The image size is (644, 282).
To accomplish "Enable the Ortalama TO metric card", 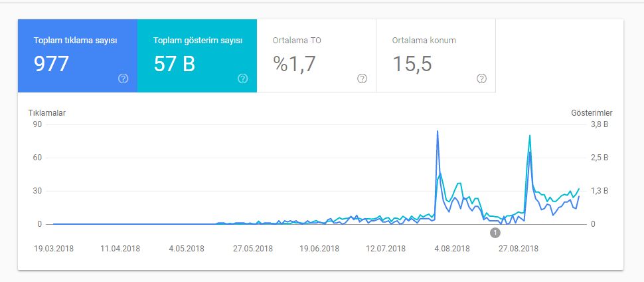I will point(316,56).
